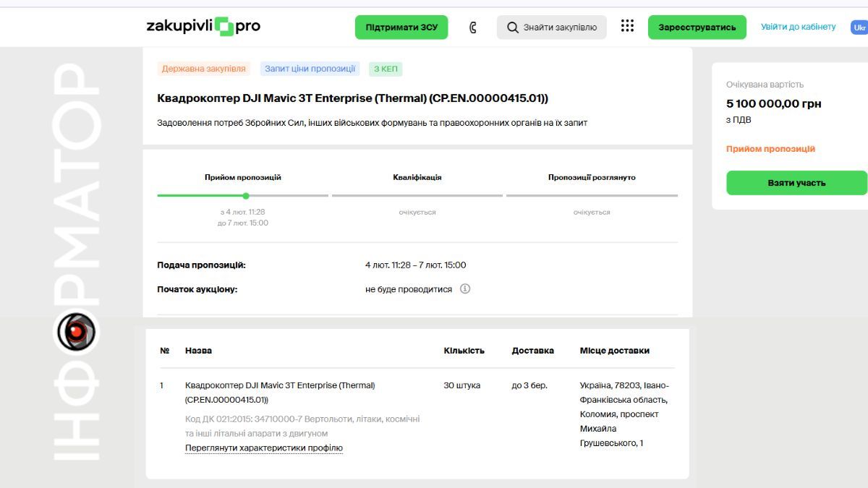This screenshot has height=488, width=868.
Task: Click the info icon beside 'не буде проводитися'
Action: pyautogui.click(x=465, y=289)
